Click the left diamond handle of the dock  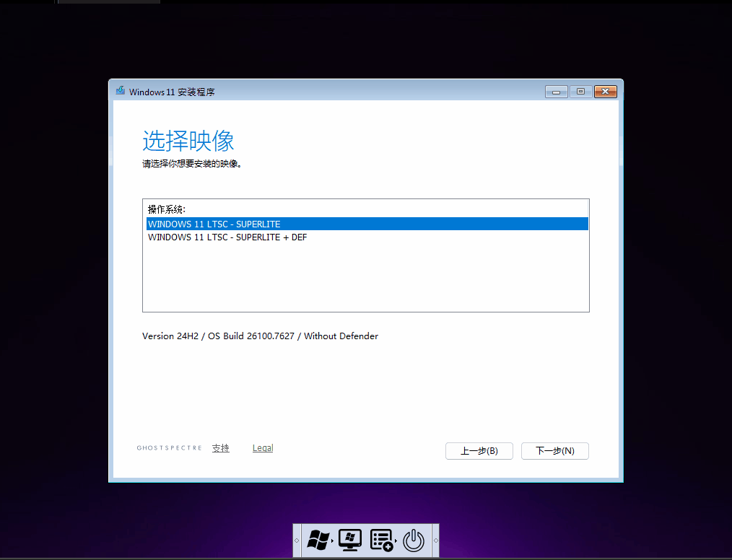click(x=297, y=541)
